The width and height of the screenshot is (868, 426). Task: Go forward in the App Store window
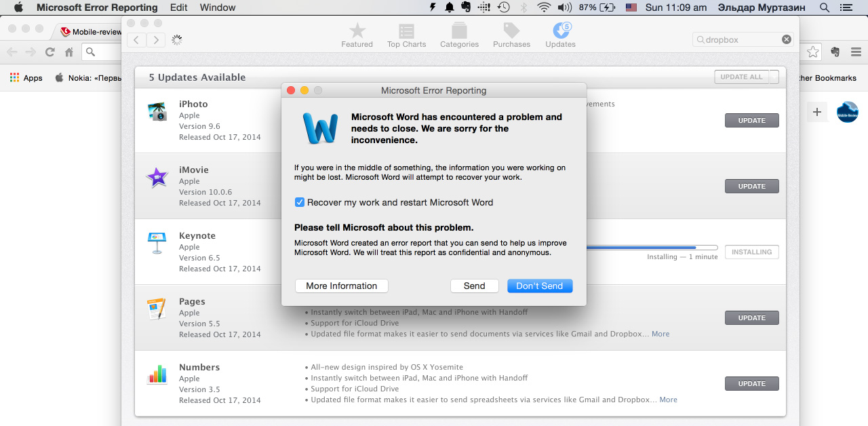(156, 40)
